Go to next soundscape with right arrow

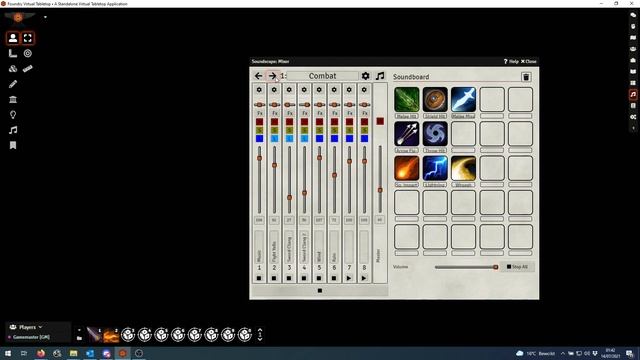point(272,76)
